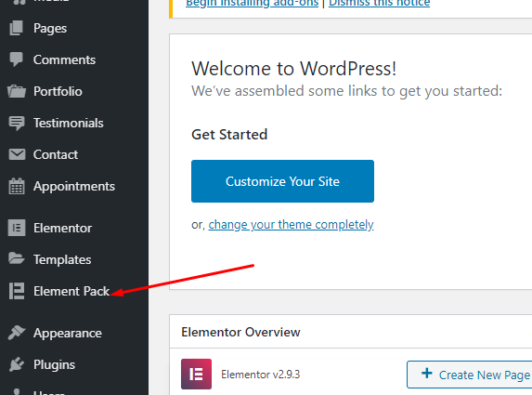Click the Templates folder icon
This screenshot has width=532, height=395.
click(17, 258)
